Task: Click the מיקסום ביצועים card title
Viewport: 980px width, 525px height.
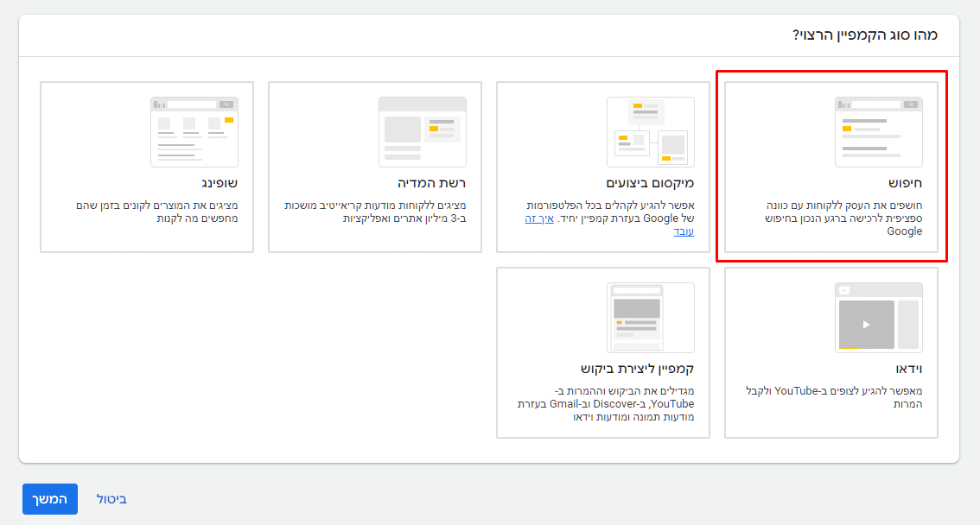Action: [x=650, y=183]
